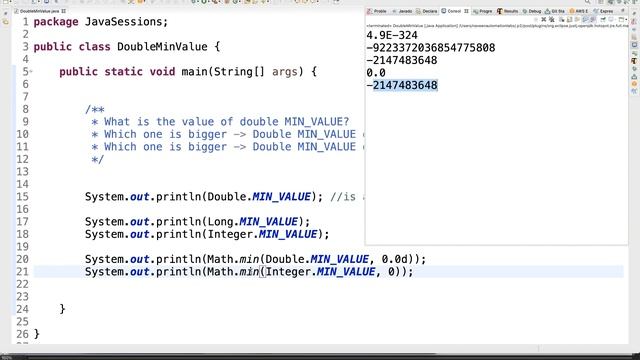
Task: Click comment 'What is the value of double MIN_VALUE?'
Action: click(x=227, y=122)
